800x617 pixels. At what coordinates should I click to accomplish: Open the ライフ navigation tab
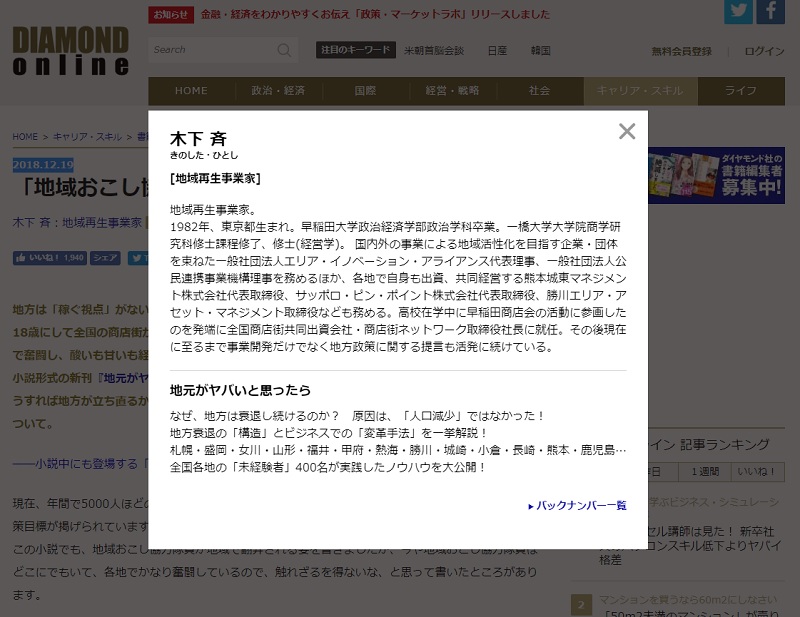(x=741, y=91)
